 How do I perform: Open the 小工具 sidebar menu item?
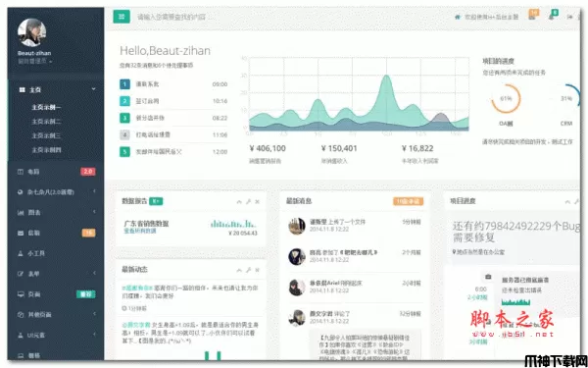(x=56, y=253)
